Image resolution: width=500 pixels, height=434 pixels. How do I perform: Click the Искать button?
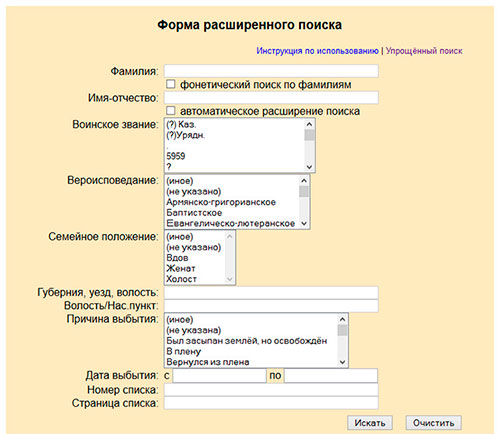tap(370, 423)
